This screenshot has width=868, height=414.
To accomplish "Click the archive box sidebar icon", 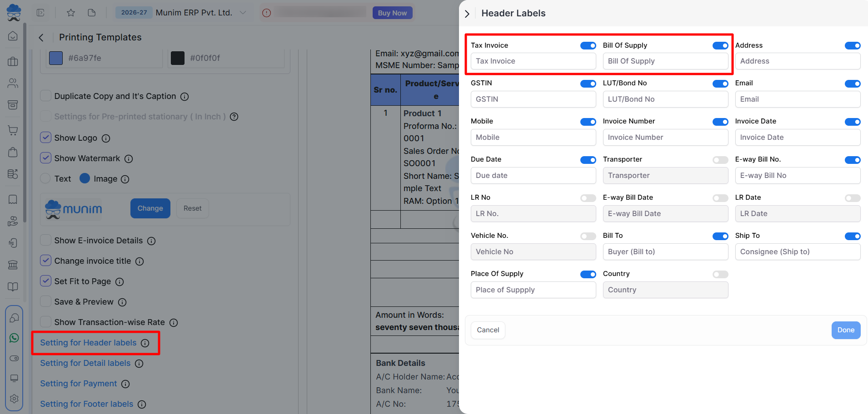I will [13, 105].
